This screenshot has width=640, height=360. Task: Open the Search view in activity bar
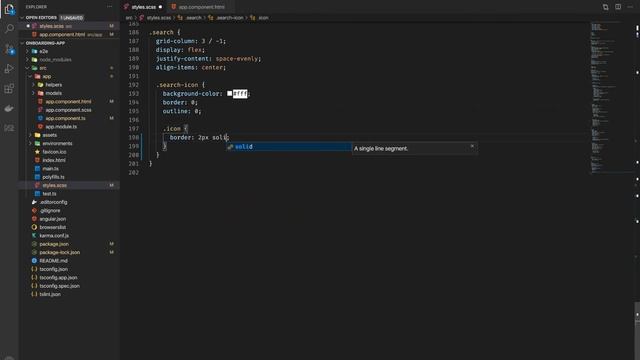point(9,29)
